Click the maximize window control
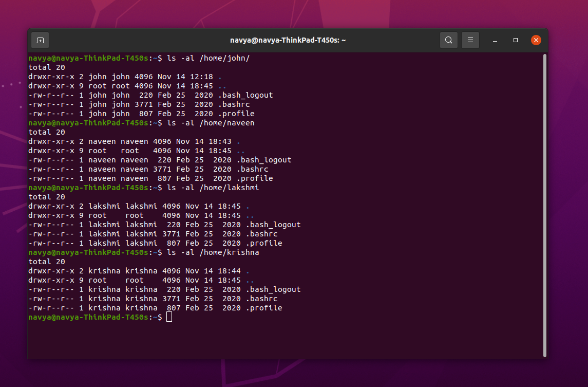This screenshot has height=387, width=588. pos(515,40)
